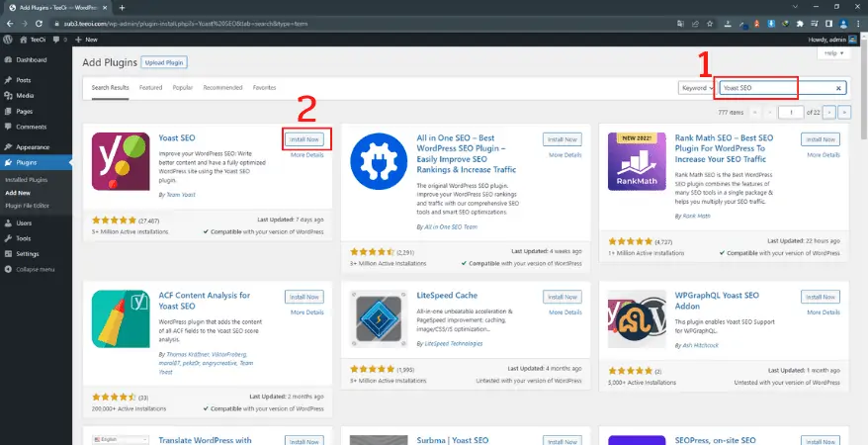
Task: Open the Chrome profile avatar
Action: pyautogui.click(x=843, y=24)
